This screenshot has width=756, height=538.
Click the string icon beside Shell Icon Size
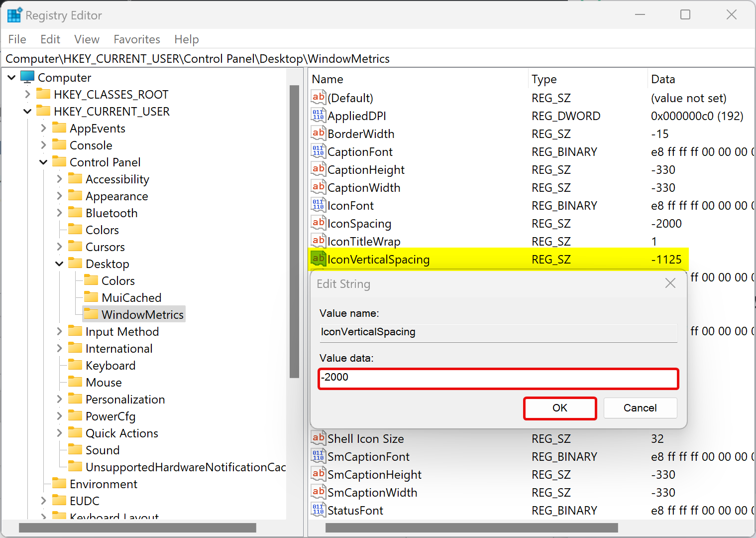[x=319, y=438]
